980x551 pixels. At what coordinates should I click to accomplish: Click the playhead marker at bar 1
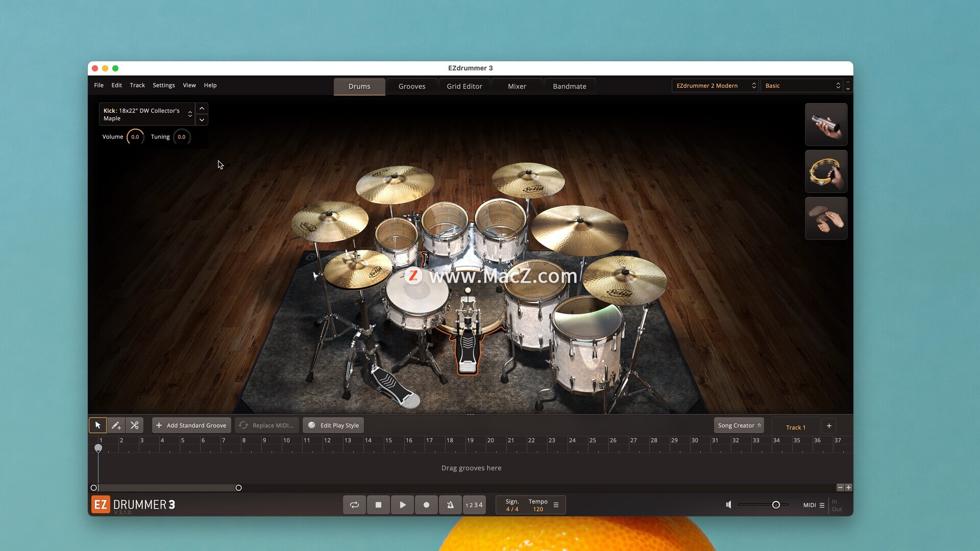tap(98, 448)
